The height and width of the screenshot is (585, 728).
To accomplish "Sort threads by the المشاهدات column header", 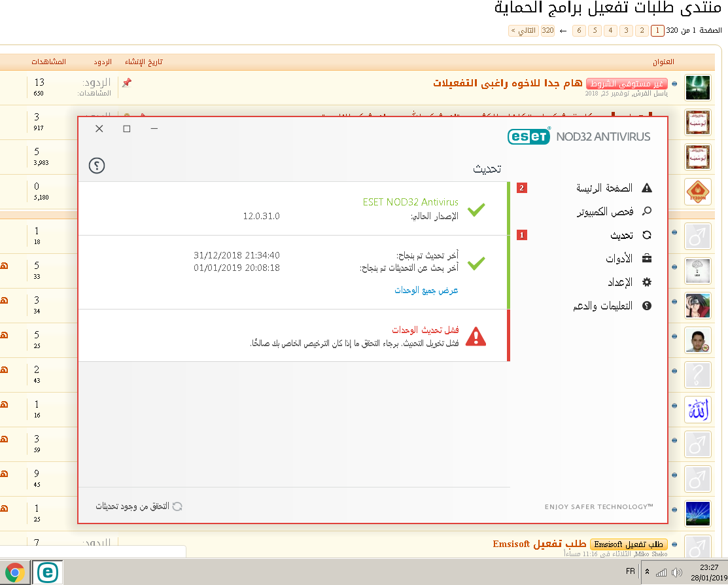I will [49, 62].
